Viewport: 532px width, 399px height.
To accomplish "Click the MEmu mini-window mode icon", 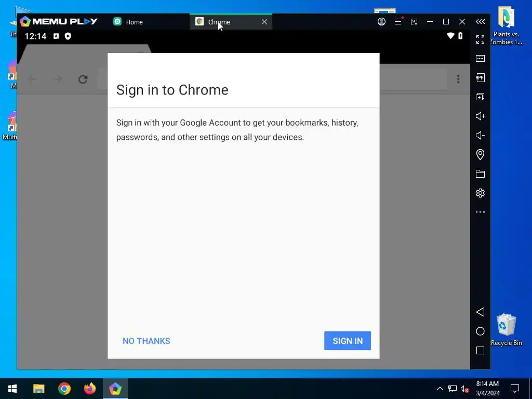I will (x=414, y=22).
